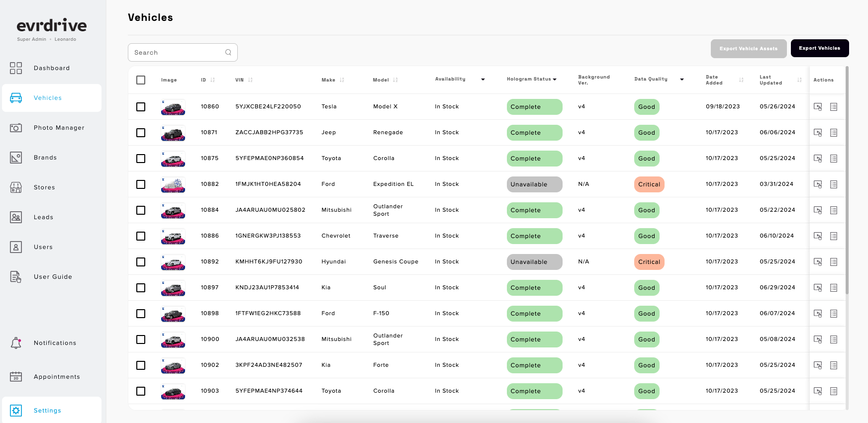This screenshot has width=868, height=423.
Task: Sort by Last Updated column arrows
Action: pyautogui.click(x=800, y=80)
